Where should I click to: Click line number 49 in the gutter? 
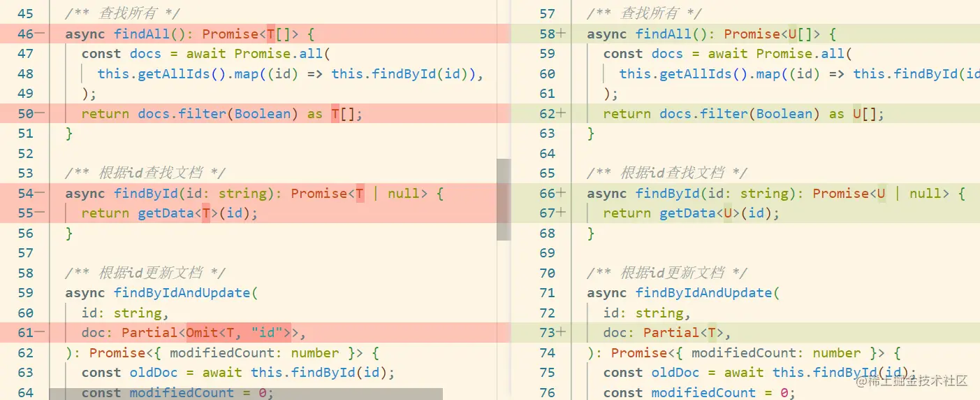[26, 94]
